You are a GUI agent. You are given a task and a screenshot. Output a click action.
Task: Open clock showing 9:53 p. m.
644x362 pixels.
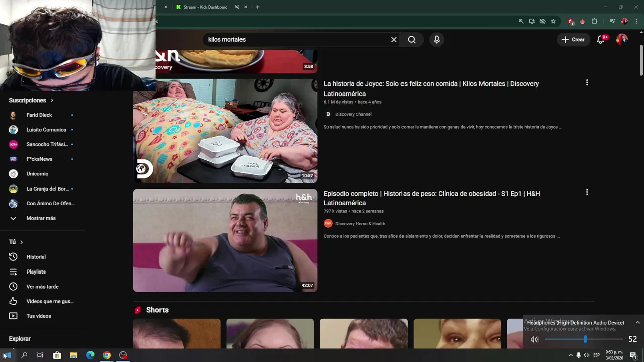[614, 355]
